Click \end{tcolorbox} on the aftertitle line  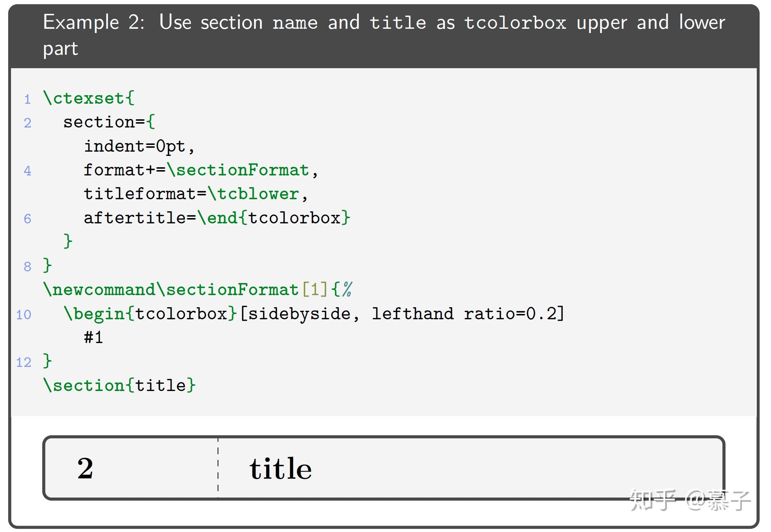coord(274,218)
